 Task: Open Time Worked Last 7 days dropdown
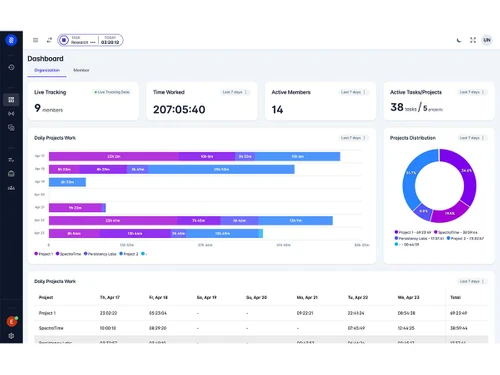click(x=235, y=92)
